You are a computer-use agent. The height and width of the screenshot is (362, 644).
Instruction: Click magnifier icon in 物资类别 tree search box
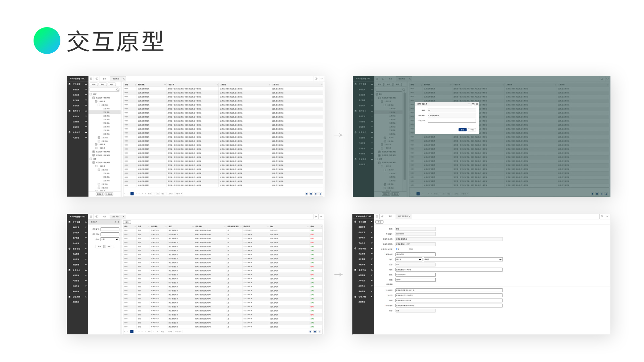[117, 89]
